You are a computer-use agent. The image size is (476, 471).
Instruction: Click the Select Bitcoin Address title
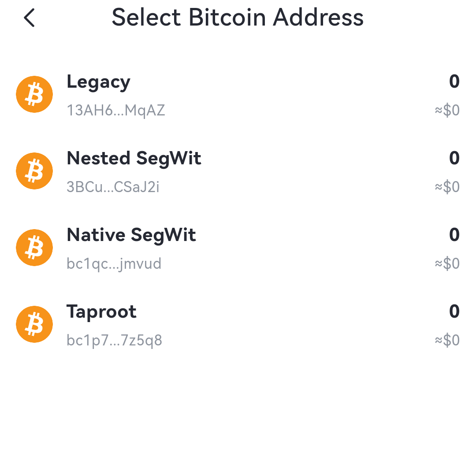pos(238,18)
